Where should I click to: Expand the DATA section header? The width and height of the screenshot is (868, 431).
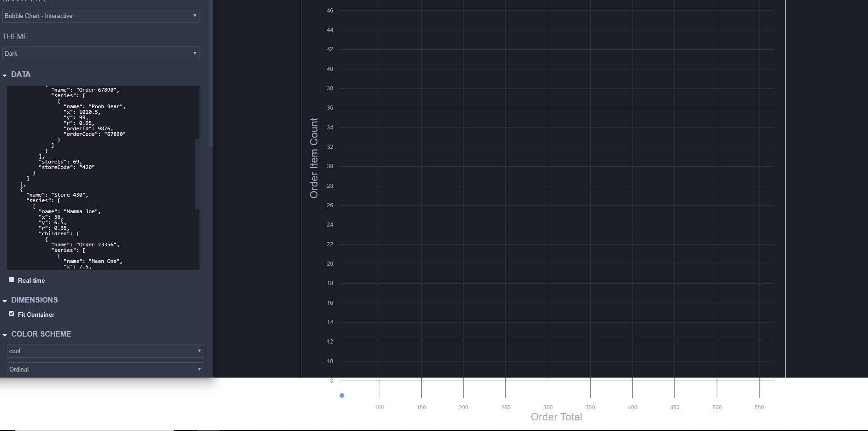click(x=21, y=74)
